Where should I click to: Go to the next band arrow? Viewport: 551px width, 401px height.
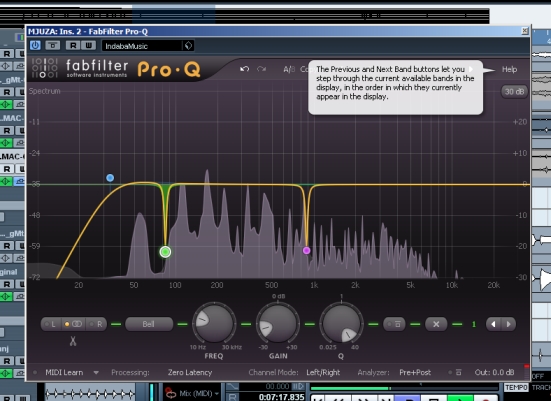(508, 324)
